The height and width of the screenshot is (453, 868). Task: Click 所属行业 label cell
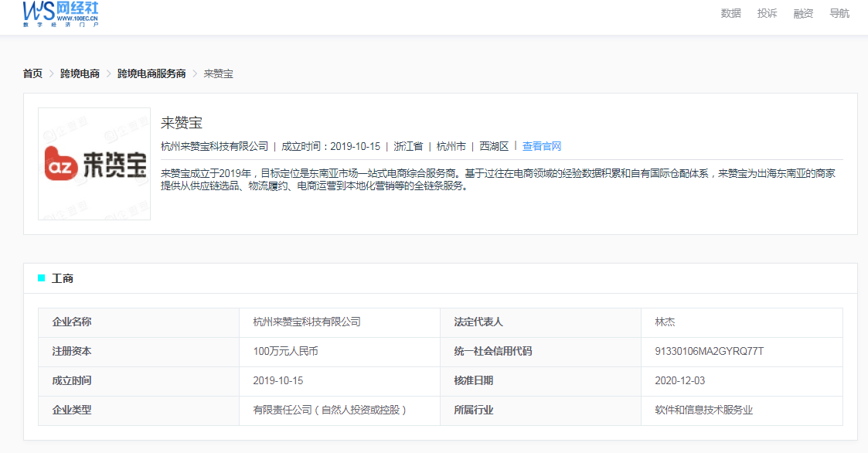540,410
